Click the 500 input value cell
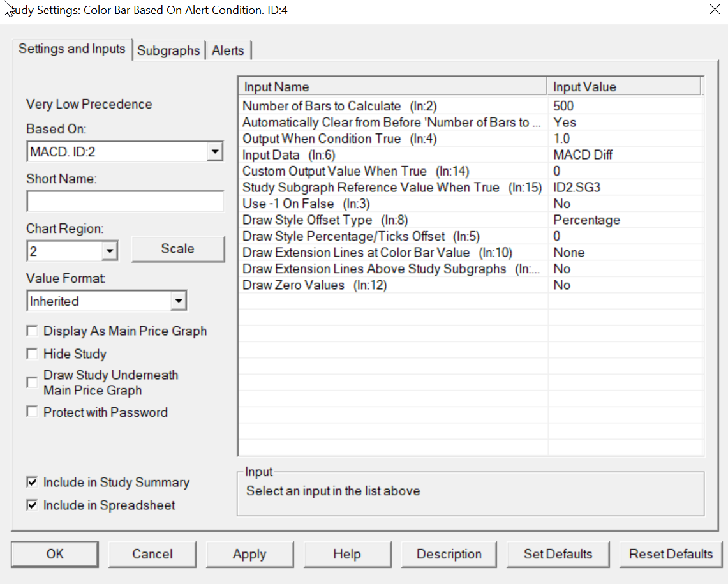 [625, 106]
